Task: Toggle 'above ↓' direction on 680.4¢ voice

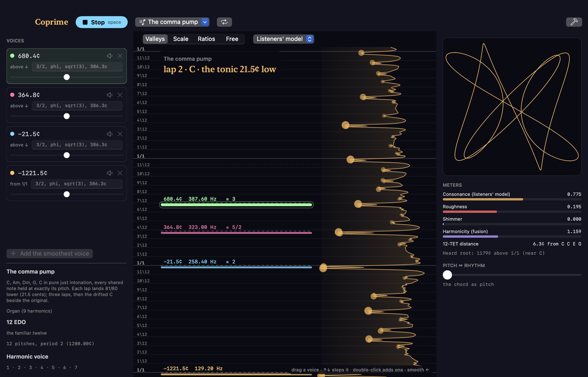Action: (x=19, y=67)
